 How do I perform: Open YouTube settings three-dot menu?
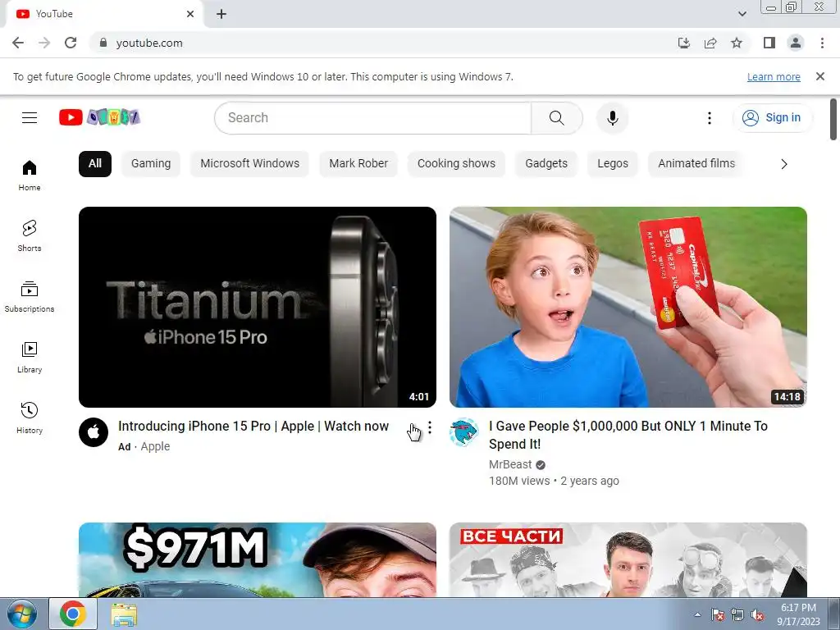tap(710, 118)
